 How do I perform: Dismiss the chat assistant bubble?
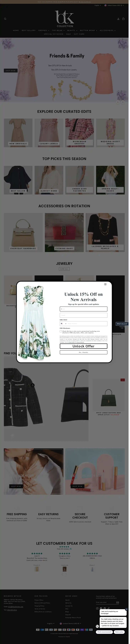click(127, 609)
